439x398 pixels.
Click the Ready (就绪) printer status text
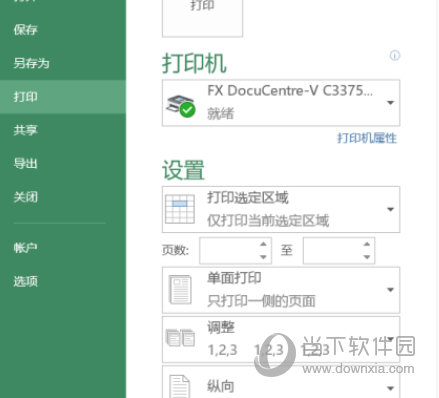(221, 113)
